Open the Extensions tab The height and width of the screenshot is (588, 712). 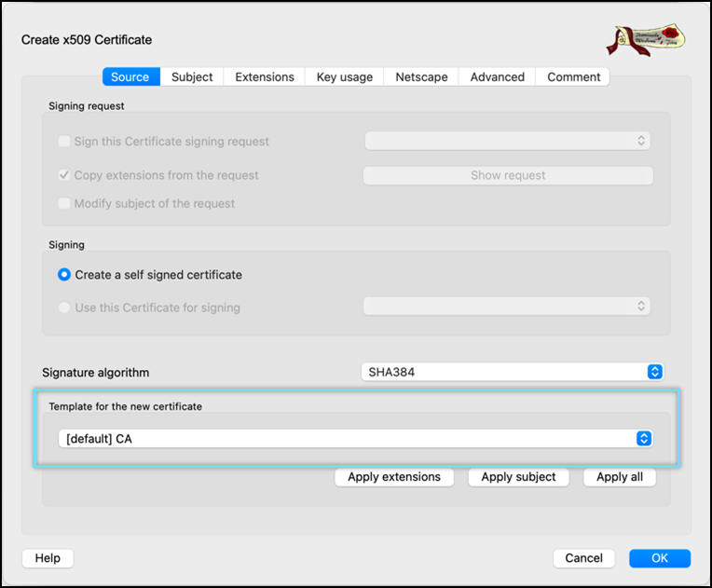pos(265,77)
